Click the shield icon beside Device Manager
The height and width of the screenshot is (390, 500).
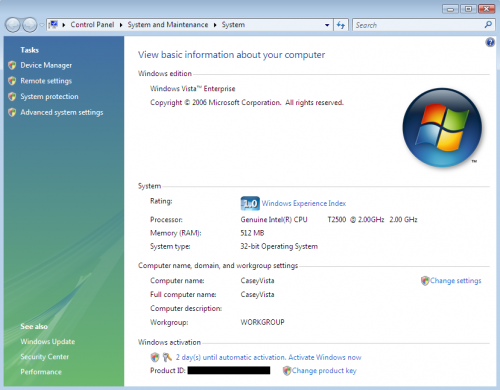pyautogui.click(x=12, y=65)
